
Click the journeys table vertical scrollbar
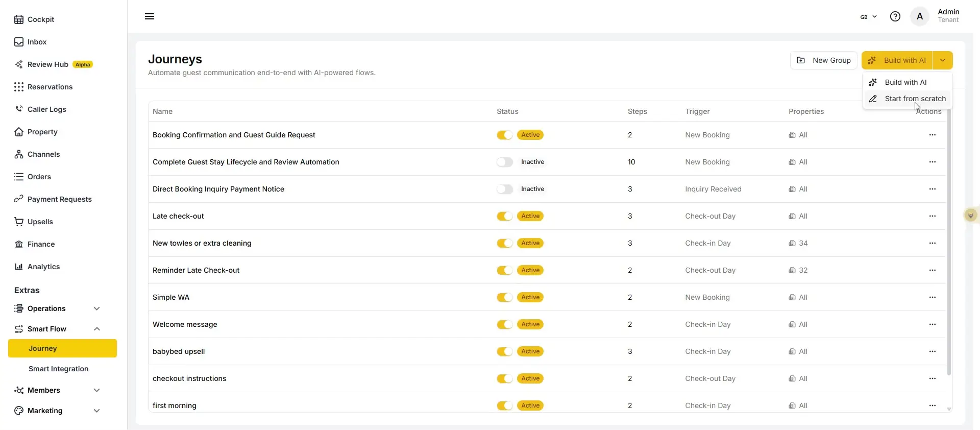coord(949,243)
